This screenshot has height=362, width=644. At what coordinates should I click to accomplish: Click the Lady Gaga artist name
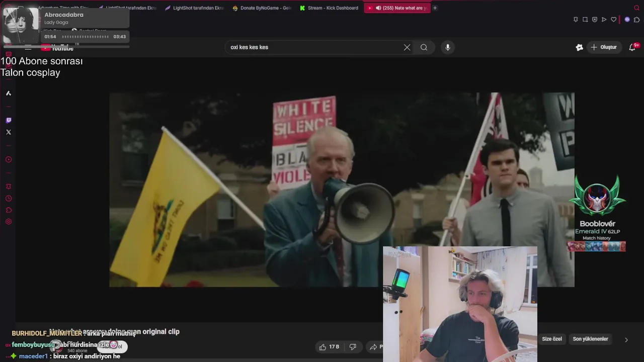coord(56,23)
